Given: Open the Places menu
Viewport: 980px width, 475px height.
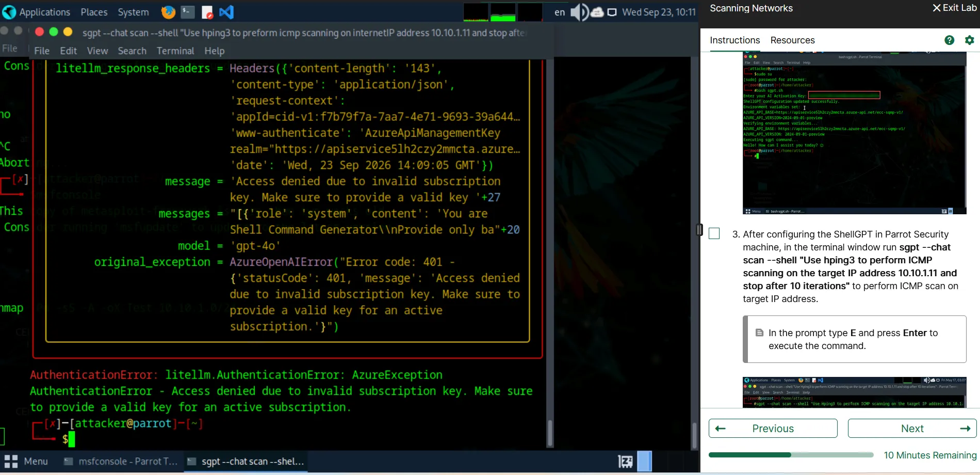Looking at the screenshot, I should pos(94,12).
